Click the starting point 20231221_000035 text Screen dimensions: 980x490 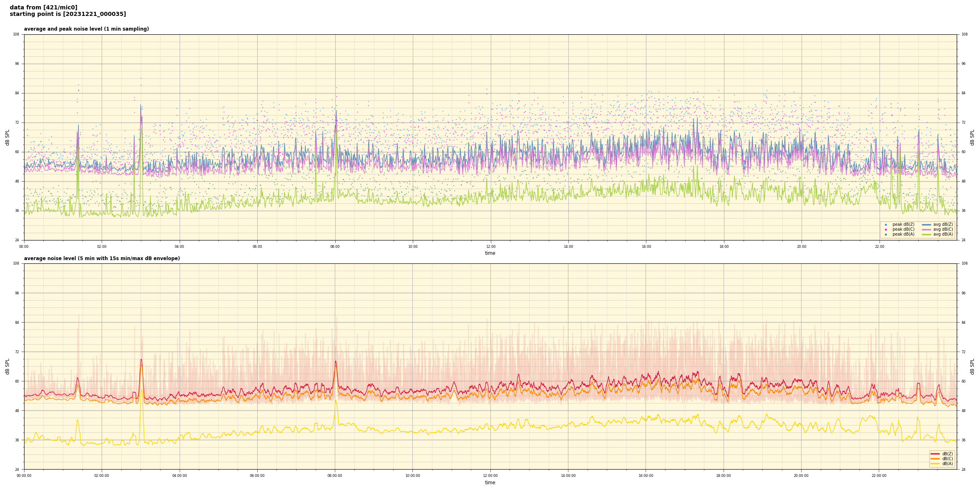point(68,14)
